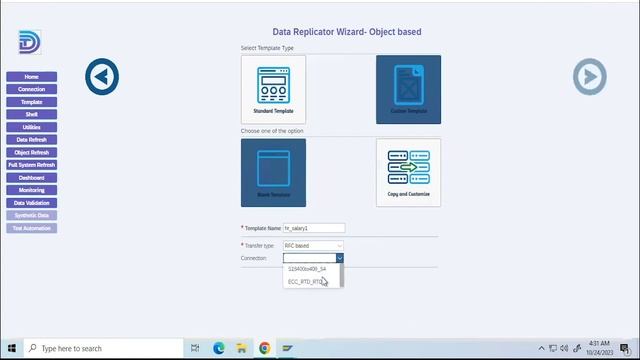Go to Object Refresh
Viewport: 640px width, 360px height.
pyautogui.click(x=31, y=153)
